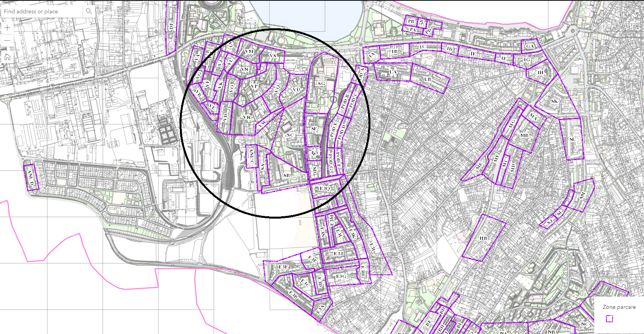Image resolution: width=644 pixels, height=334 pixels.
Task: Select the LB parking zone label
Action: point(428,79)
